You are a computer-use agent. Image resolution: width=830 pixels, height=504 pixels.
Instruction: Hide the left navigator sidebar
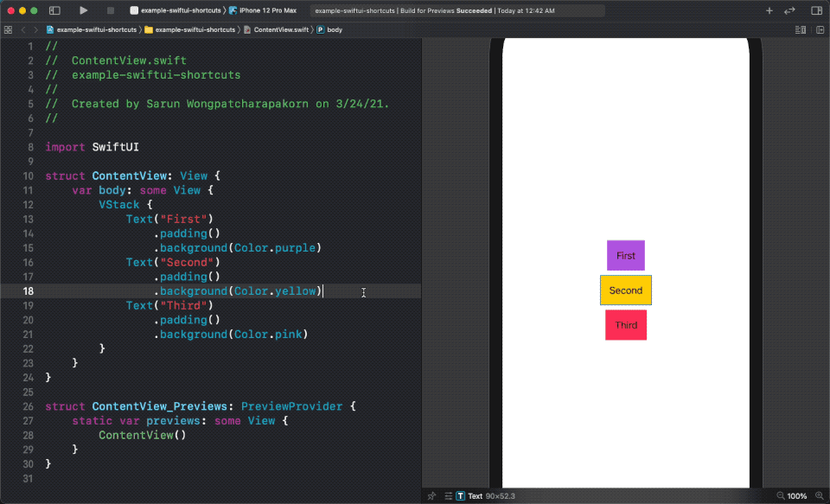click(54, 10)
